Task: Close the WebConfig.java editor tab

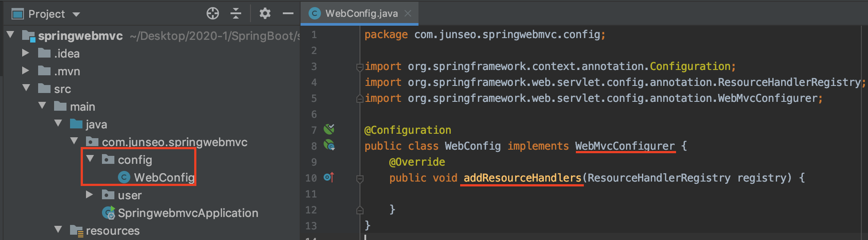Action: coord(408,14)
